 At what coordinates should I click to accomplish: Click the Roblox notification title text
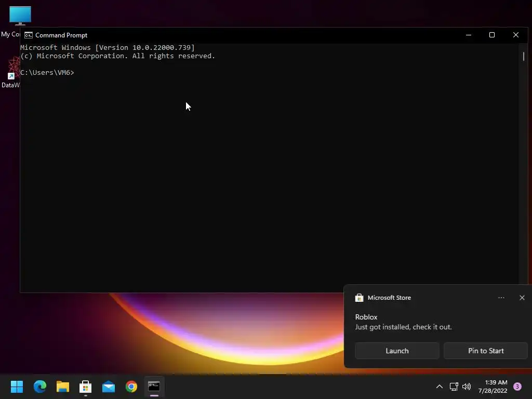pyautogui.click(x=366, y=317)
